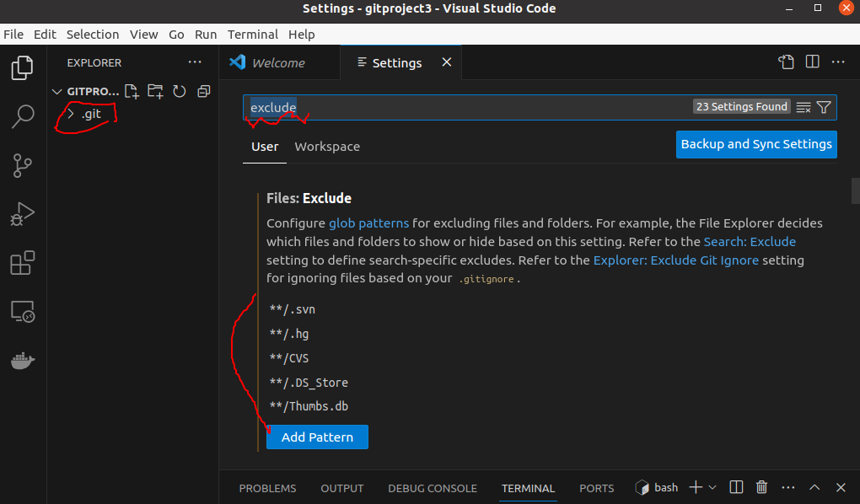The width and height of the screenshot is (860, 504).
Task: Switch to the Welcome tab
Action: 279,62
